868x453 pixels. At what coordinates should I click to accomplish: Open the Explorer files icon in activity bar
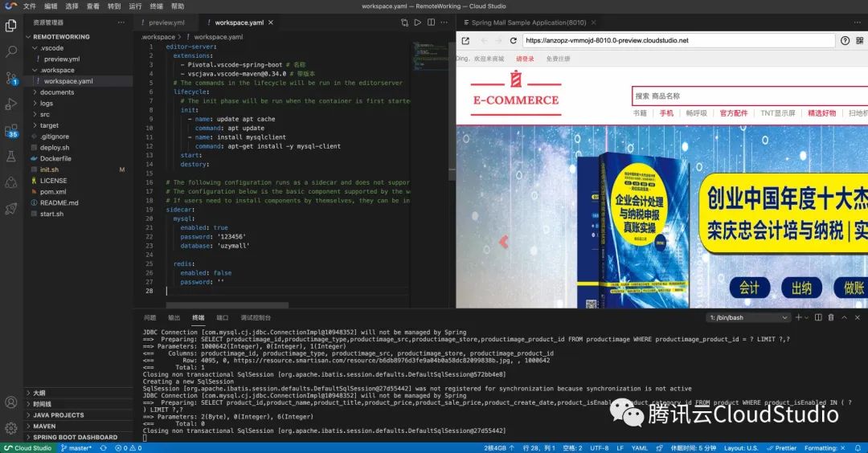click(10, 26)
